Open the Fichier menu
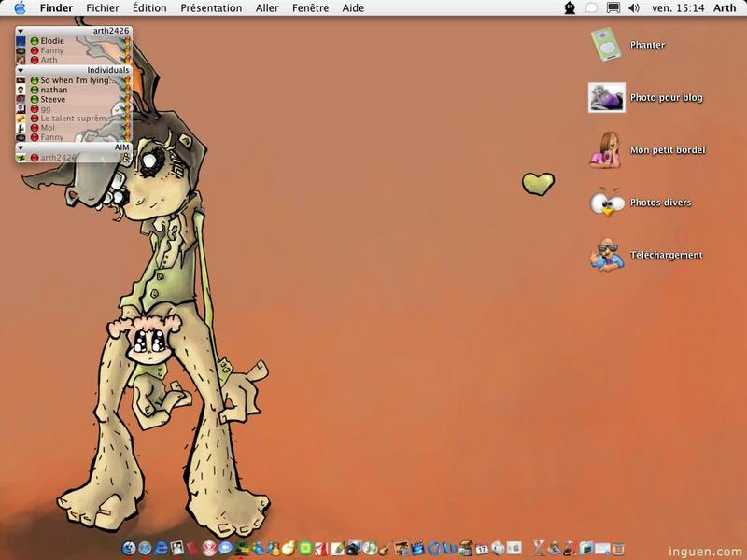This screenshot has width=747, height=560. coord(102,7)
